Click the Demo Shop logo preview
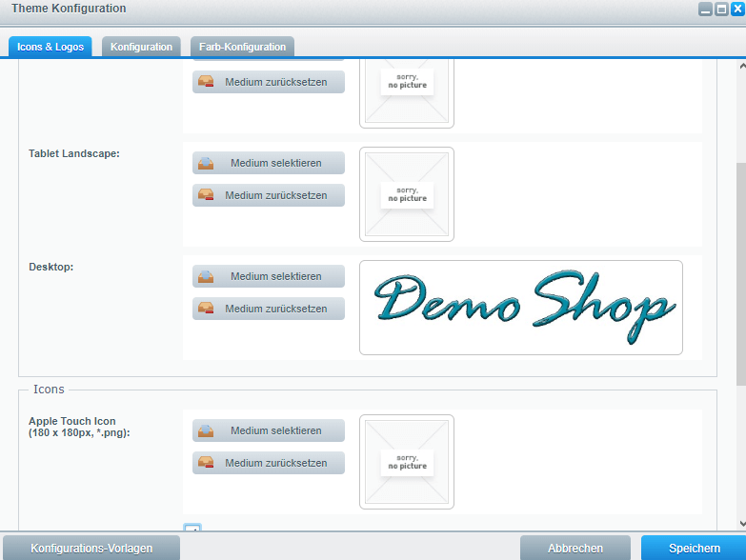Viewport: 746px width, 560px height. coord(520,308)
